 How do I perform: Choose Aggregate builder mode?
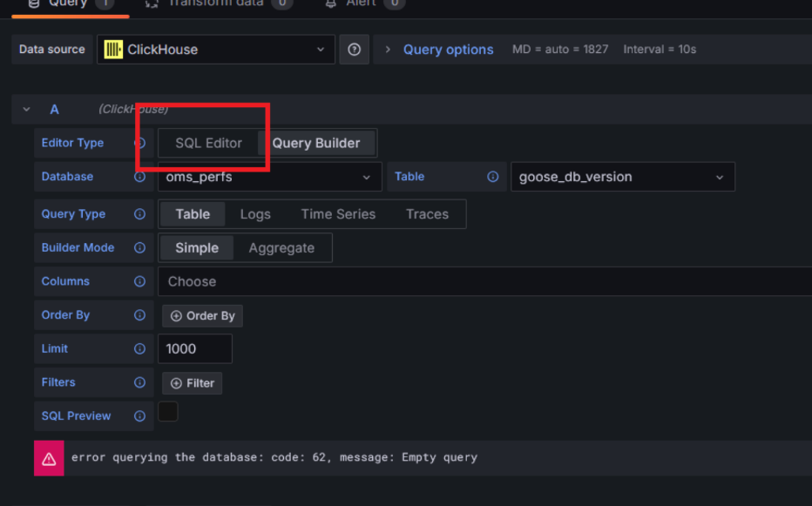(281, 247)
